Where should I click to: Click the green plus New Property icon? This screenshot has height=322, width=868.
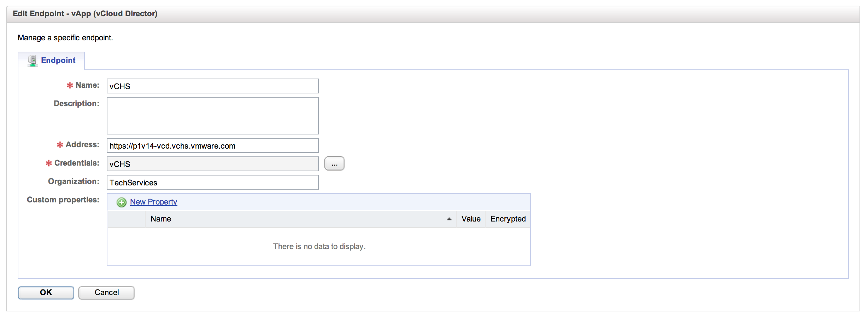point(121,202)
